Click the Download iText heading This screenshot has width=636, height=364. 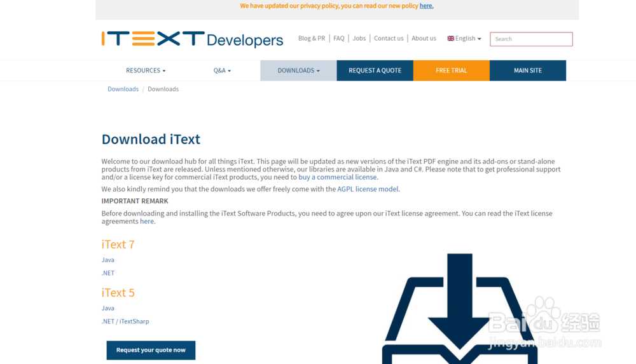tap(151, 139)
